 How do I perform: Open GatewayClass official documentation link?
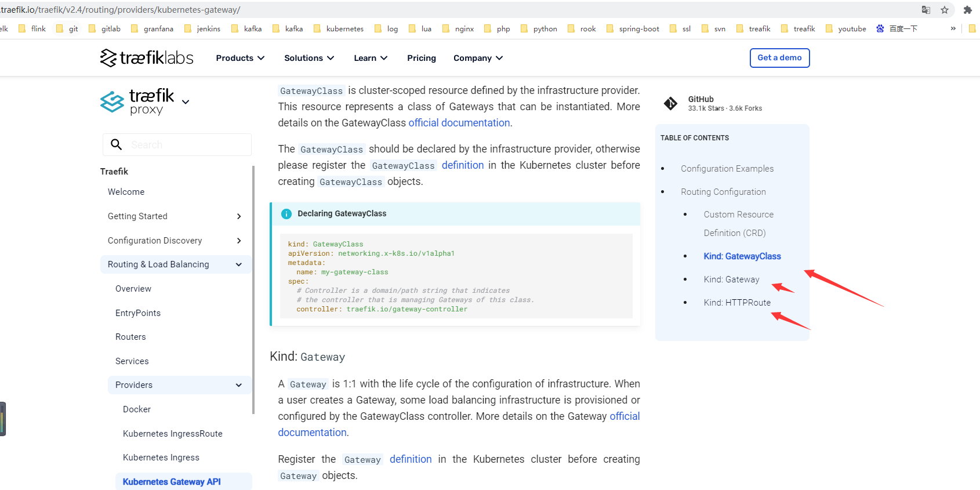coord(459,123)
